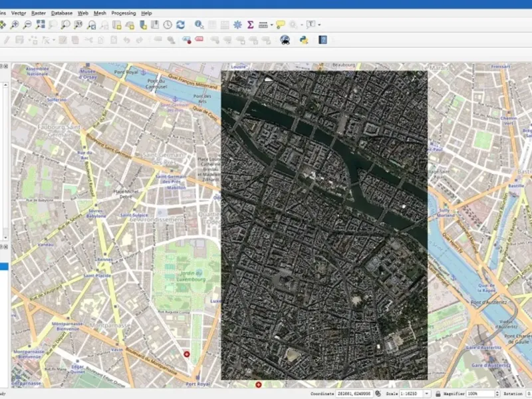Open the Vector menu
The width and height of the screenshot is (532, 399).
[x=19, y=13]
